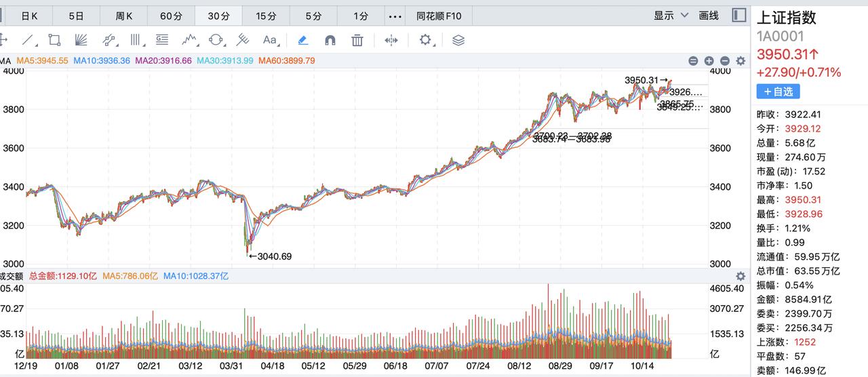Image resolution: width=868 pixels, height=377 pixels.
Task: Toggle the right sidebar panel layout
Action: click(739, 15)
